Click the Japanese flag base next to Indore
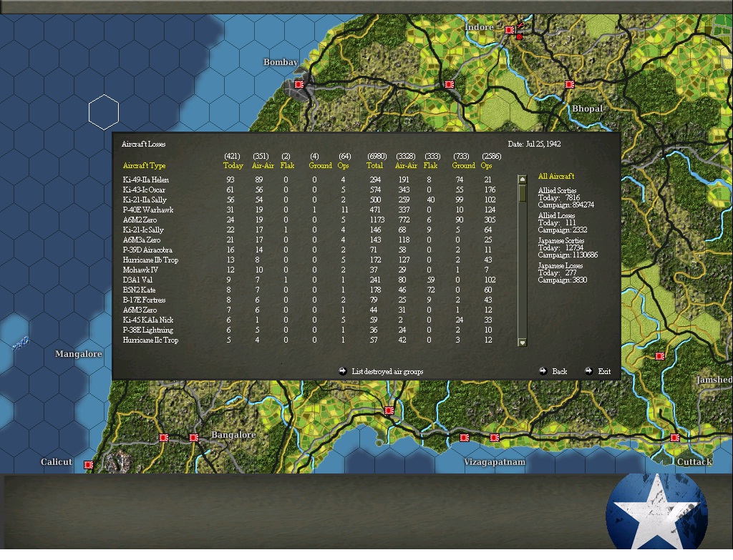 (510, 30)
